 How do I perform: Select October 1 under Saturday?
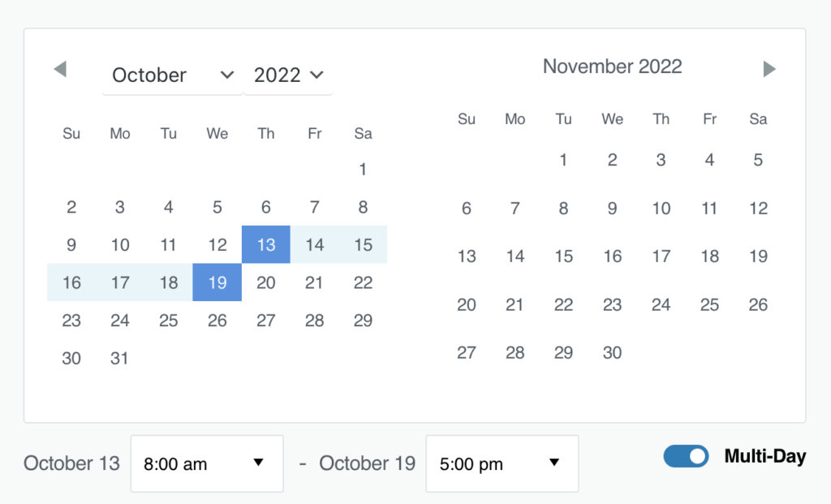[363, 169]
